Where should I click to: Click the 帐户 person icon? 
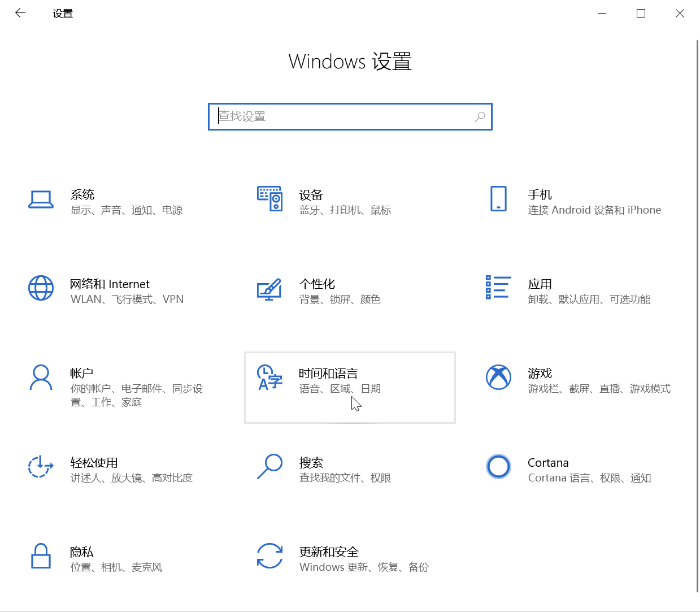[x=41, y=377]
